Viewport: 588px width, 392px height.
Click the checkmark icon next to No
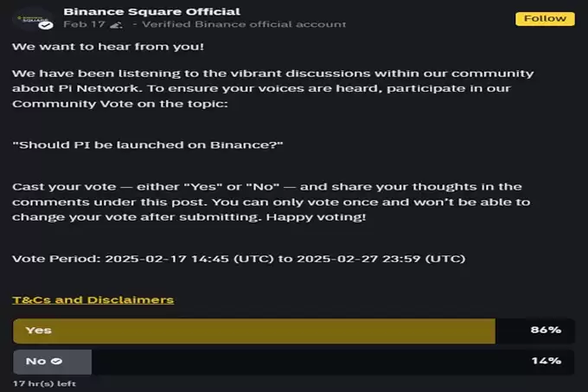coord(56,361)
